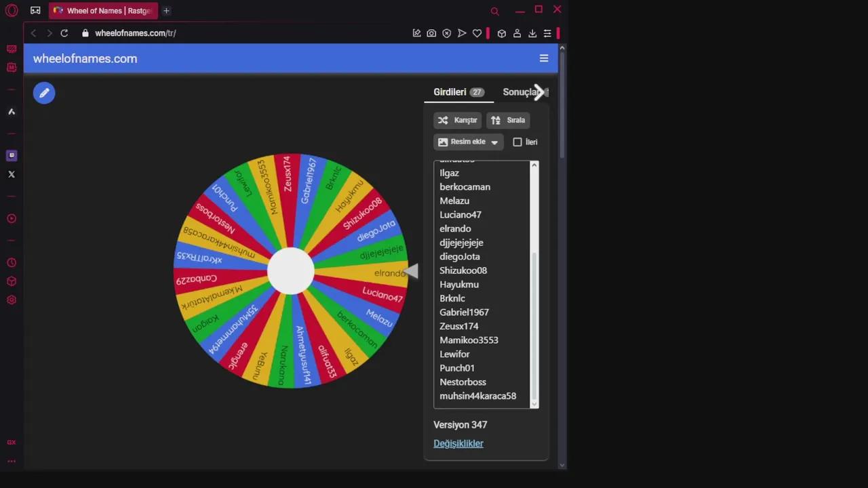Click the edit-page pencil icon in address bar
The width and height of the screenshot is (868, 488).
(417, 33)
